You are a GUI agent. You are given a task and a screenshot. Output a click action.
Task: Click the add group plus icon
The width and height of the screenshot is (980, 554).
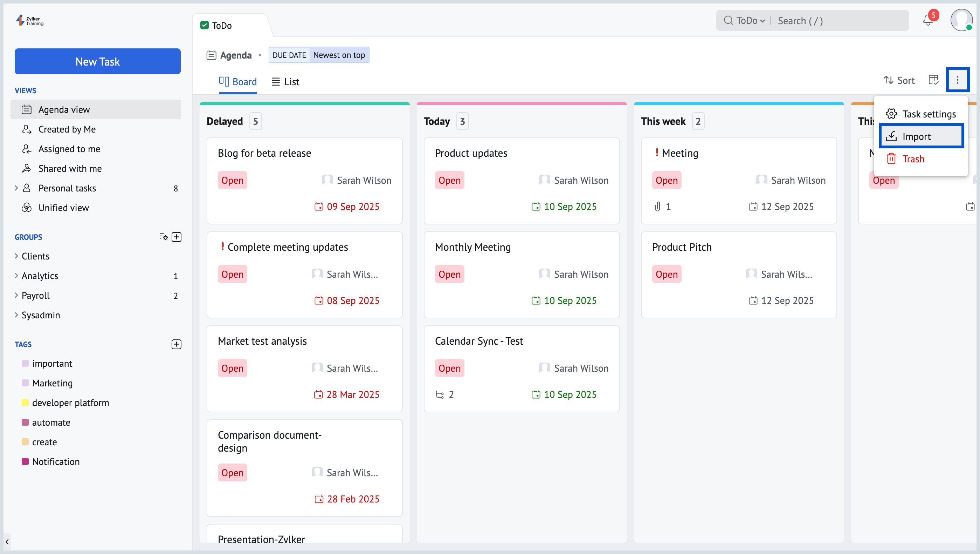[177, 237]
